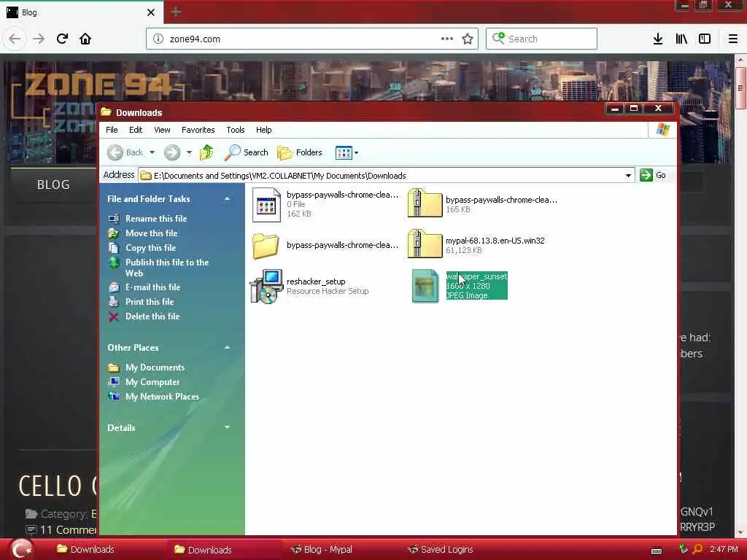This screenshot has width=747, height=560.
Task: Open the Help menu
Action: click(263, 130)
